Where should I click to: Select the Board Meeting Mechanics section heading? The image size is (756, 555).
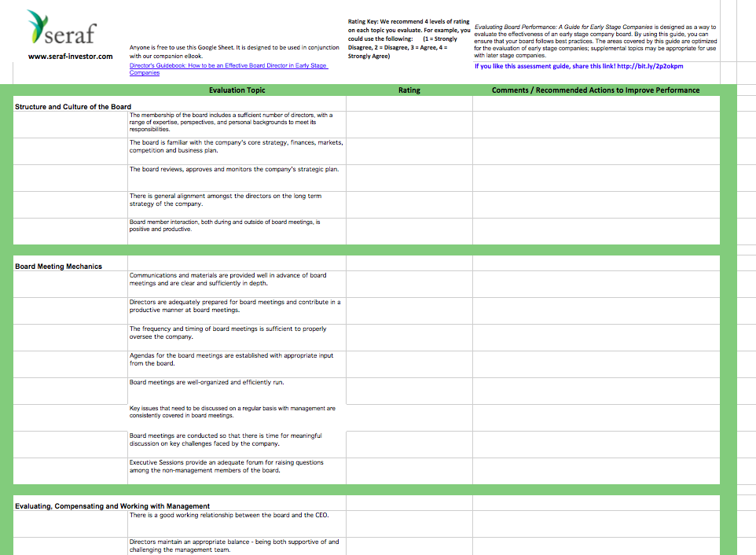(x=58, y=266)
